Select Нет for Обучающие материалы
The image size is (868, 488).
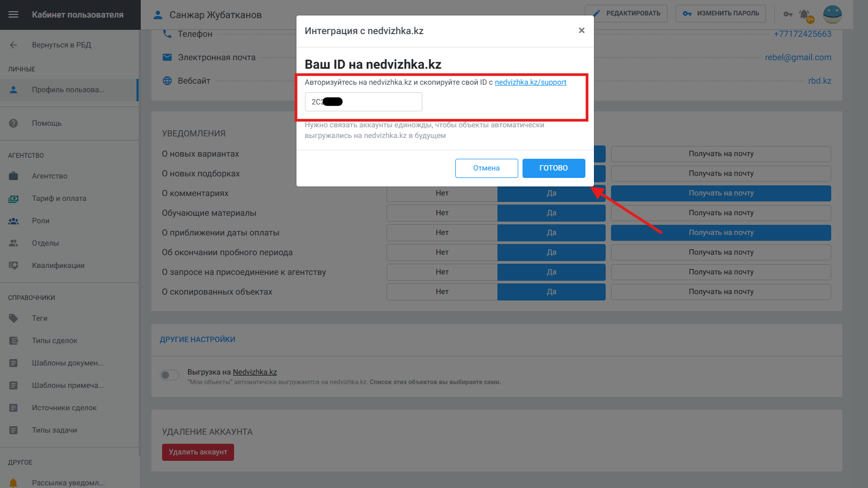tap(442, 213)
